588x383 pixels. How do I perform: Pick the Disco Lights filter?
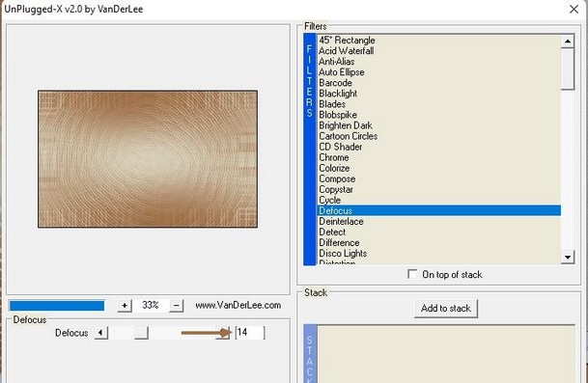tap(343, 254)
